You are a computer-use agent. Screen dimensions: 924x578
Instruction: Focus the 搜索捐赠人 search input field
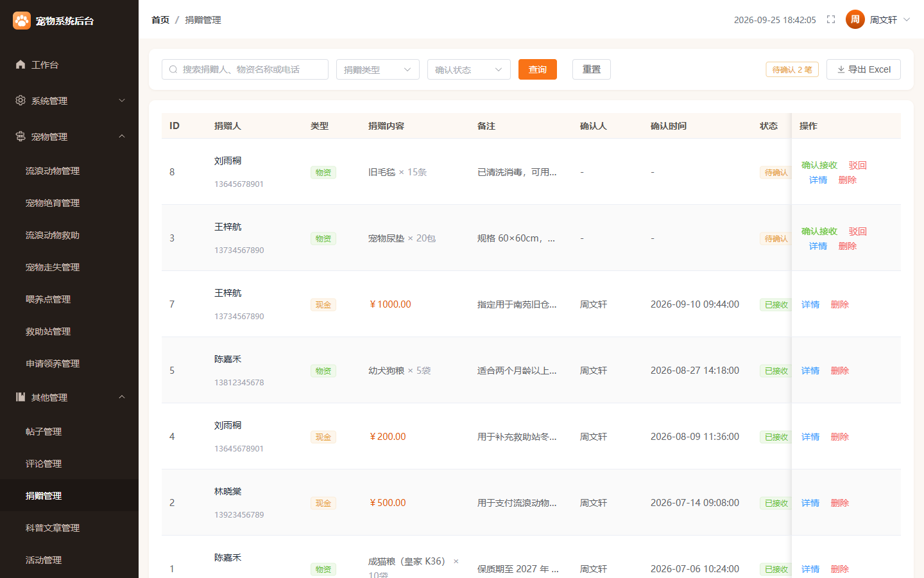coord(245,69)
